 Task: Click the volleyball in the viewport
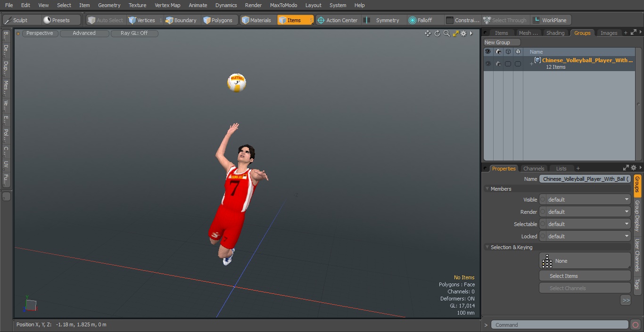[x=237, y=83]
